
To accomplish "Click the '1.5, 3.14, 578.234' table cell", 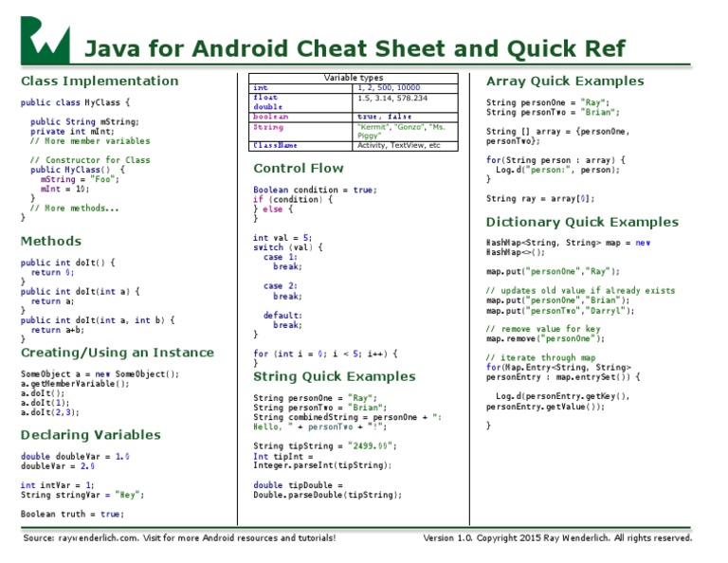I will (x=405, y=102).
